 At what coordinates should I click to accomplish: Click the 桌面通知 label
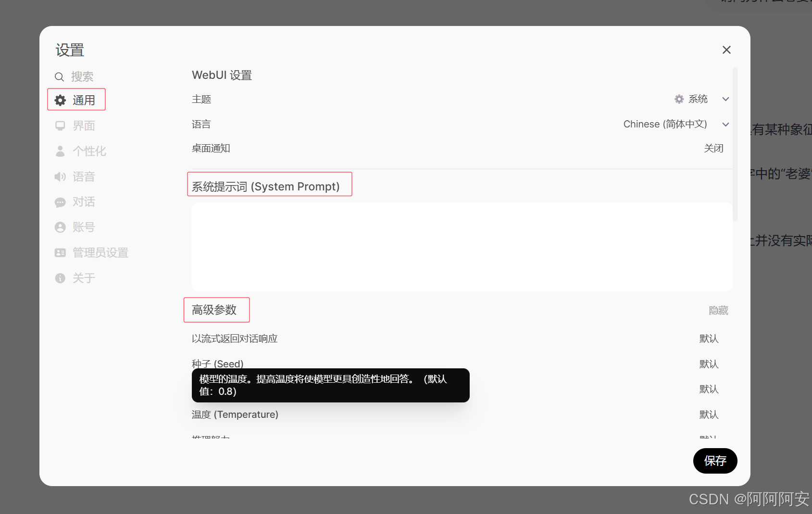[211, 148]
